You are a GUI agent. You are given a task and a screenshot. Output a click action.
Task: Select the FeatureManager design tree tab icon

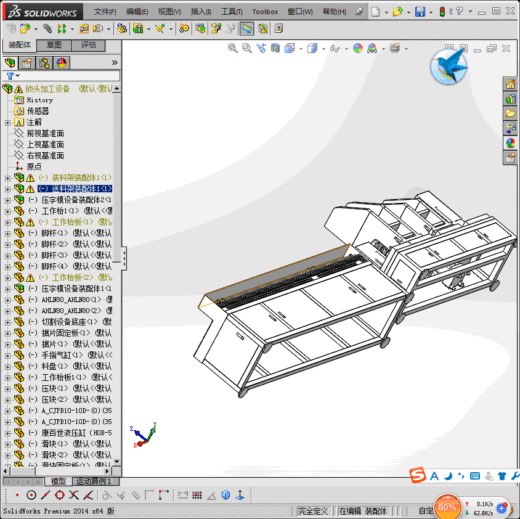[x=10, y=63]
